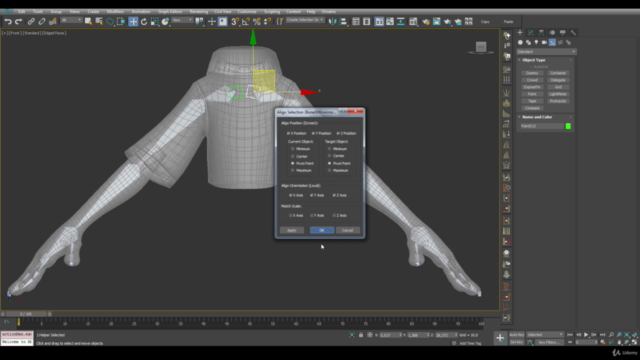
Task: Click the Unlink Selection icon
Action: pyautogui.click(x=42, y=22)
